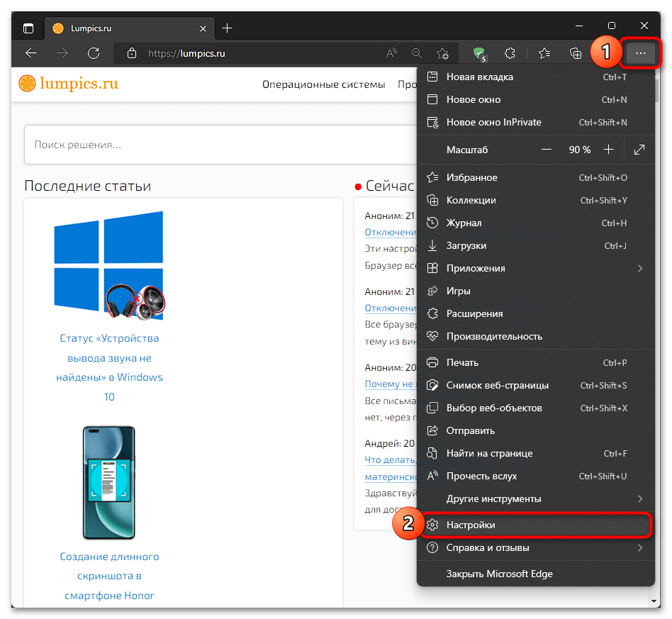Open Favorites toolbar star icon
Screen dimensions: 672x619
pos(544,53)
